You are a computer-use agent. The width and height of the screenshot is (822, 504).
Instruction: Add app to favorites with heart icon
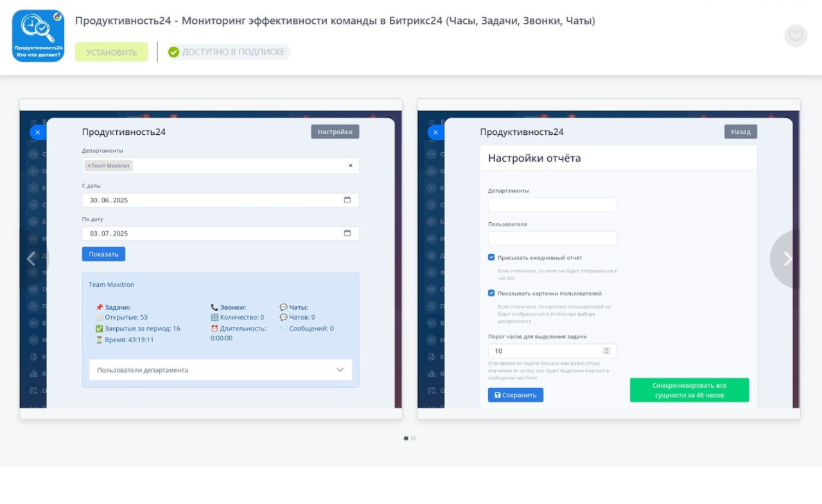(x=796, y=36)
